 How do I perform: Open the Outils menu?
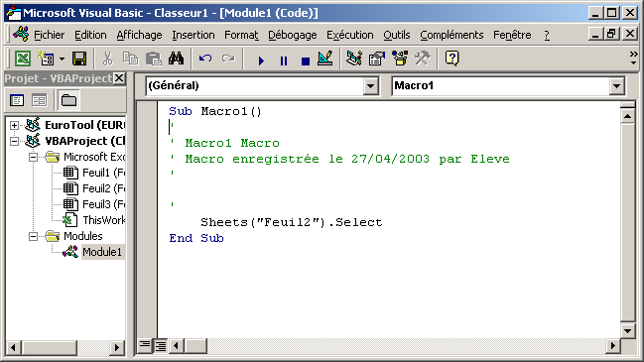[397, 36]
